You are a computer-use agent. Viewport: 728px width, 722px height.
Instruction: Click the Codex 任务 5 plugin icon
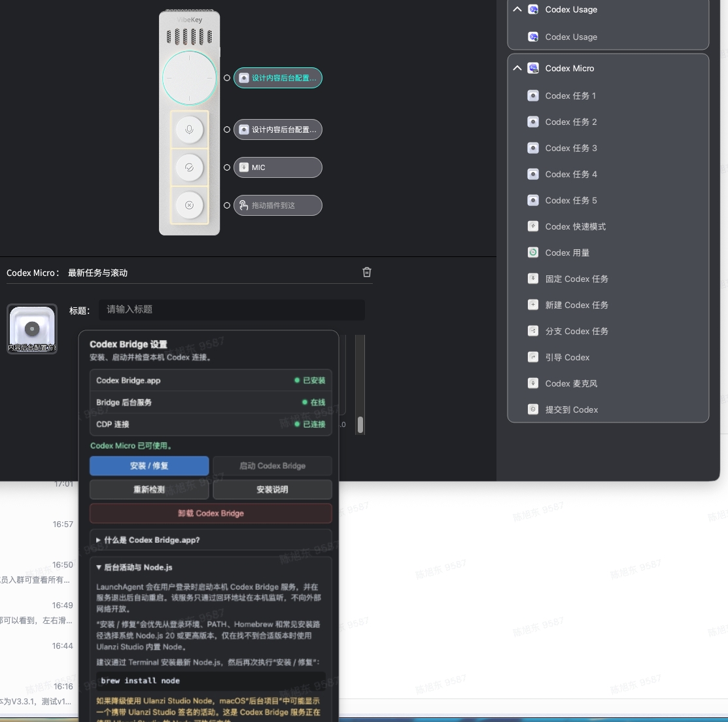tap(533, 200)
